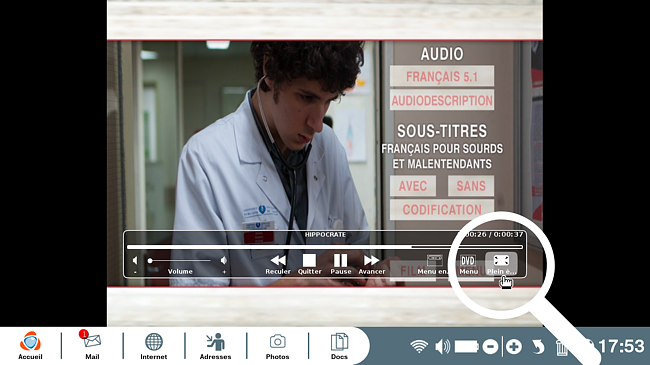650x365 pixels.
Task: Choose the Codification option
Action: click(x=441, y=209)
